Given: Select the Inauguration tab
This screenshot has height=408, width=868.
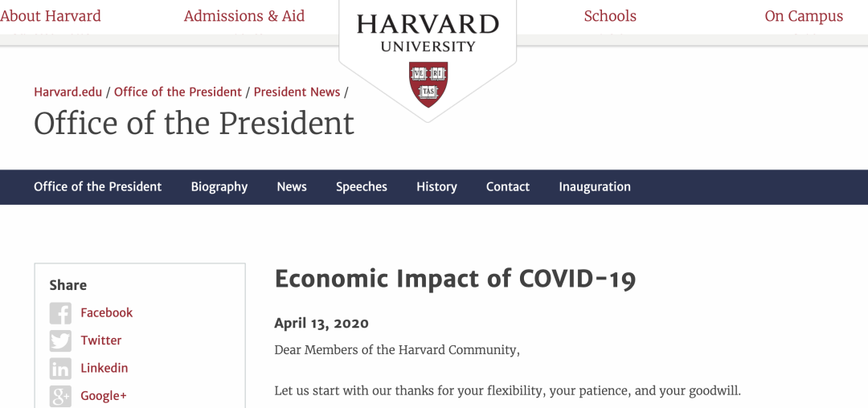Looking at the screenshot, I should pos(595,187).
